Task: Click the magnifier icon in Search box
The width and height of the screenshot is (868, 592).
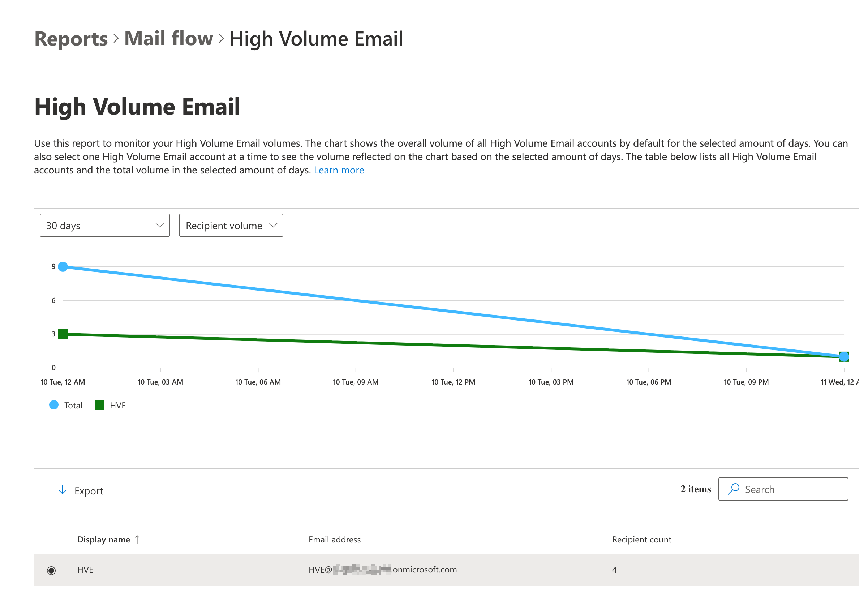Action: [x=734, y=489]
